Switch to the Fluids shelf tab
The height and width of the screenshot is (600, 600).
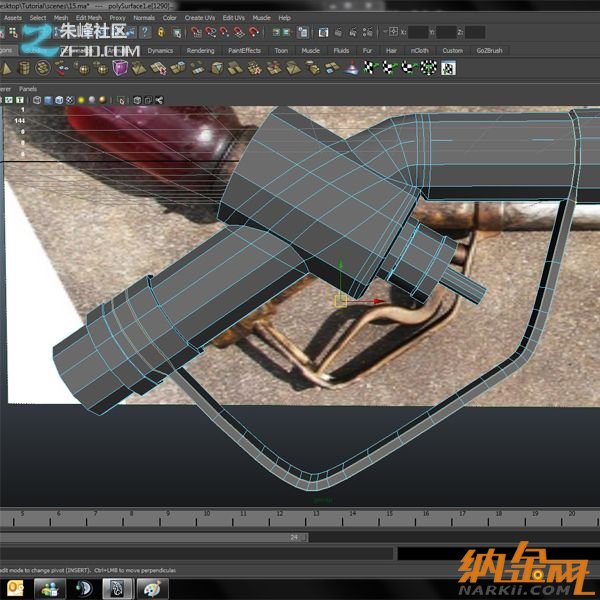(x=341, y=51)
